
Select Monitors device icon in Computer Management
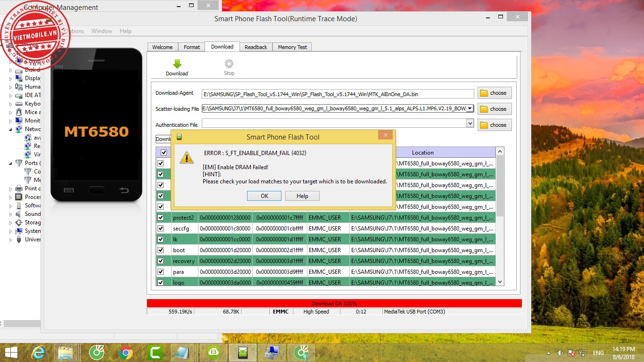19,121
